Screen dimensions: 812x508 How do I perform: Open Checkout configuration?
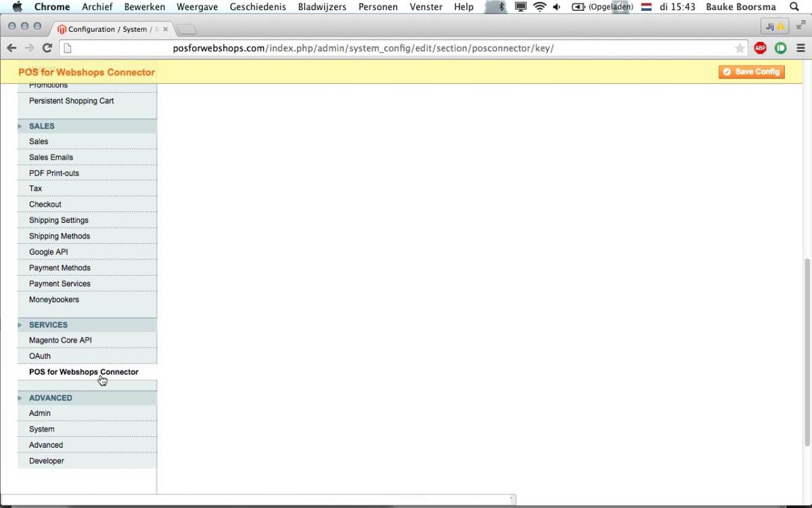(x=45, y=205)
